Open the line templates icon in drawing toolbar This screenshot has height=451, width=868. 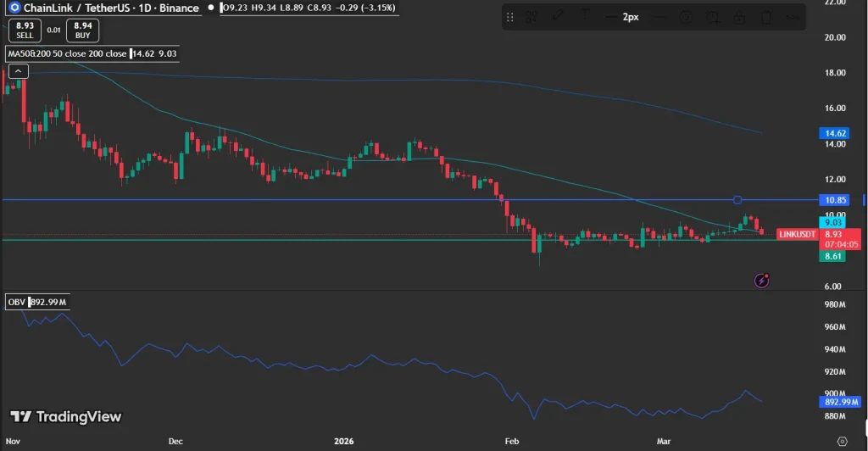pos(531,17)
